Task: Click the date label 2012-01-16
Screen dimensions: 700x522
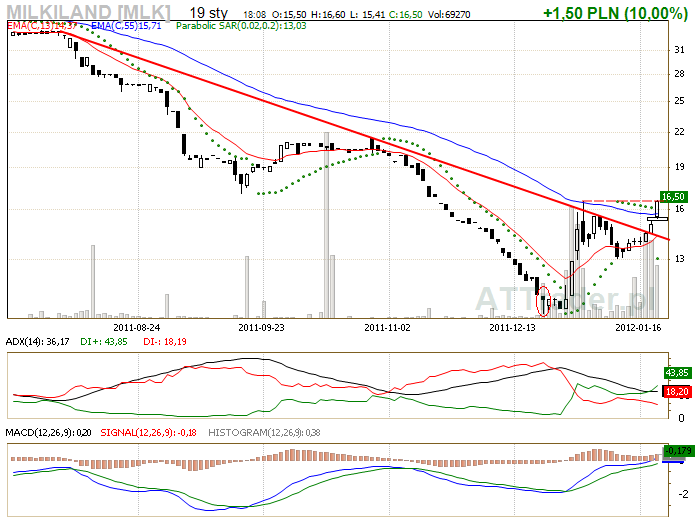Action: click(x=638, y=328)
